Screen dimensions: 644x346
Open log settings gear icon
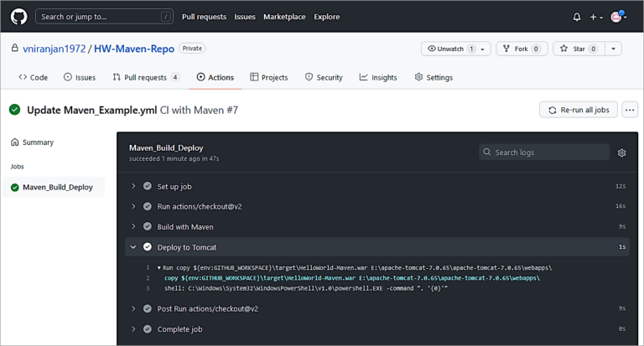pos(621,152)
